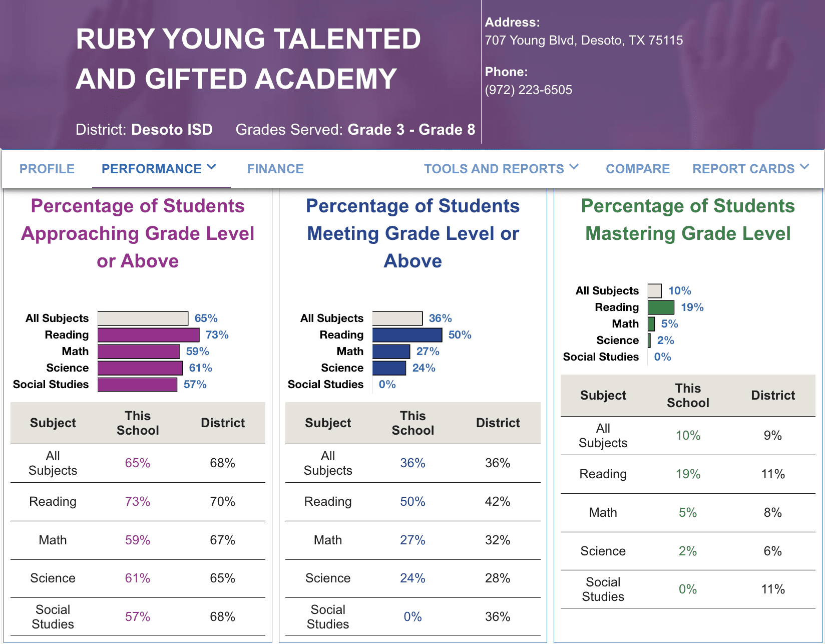Click the Reading 50% blue bar
This screenshot has height=644, width=825.
coord(407,335)
